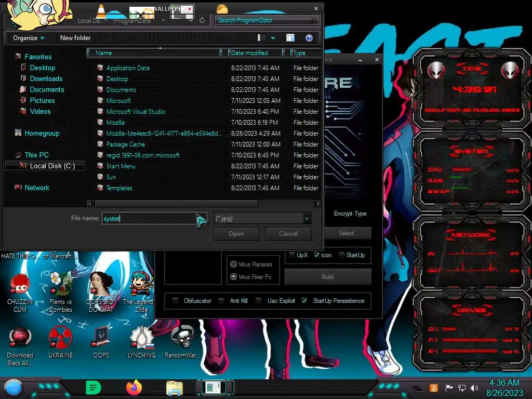Select the Package Cache folder
The width and height of the screenshot is (532, 399).
click(x=126, y=144)
